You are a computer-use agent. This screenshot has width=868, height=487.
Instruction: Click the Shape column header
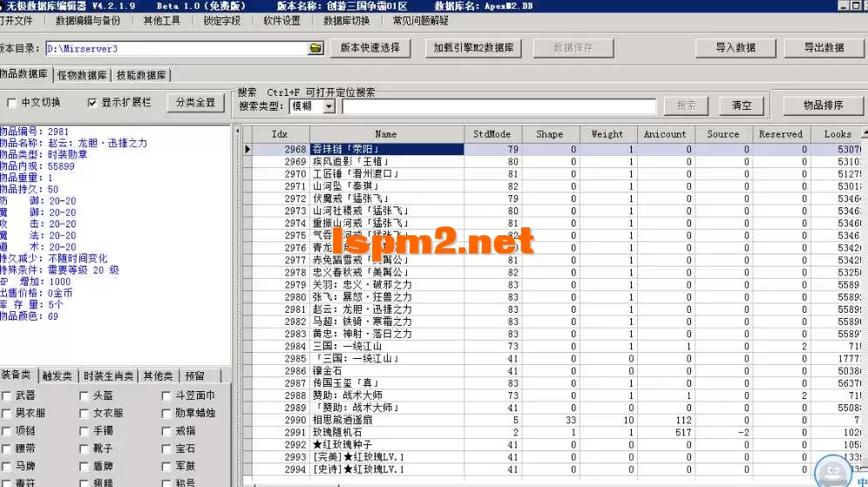tap(550, 134)
